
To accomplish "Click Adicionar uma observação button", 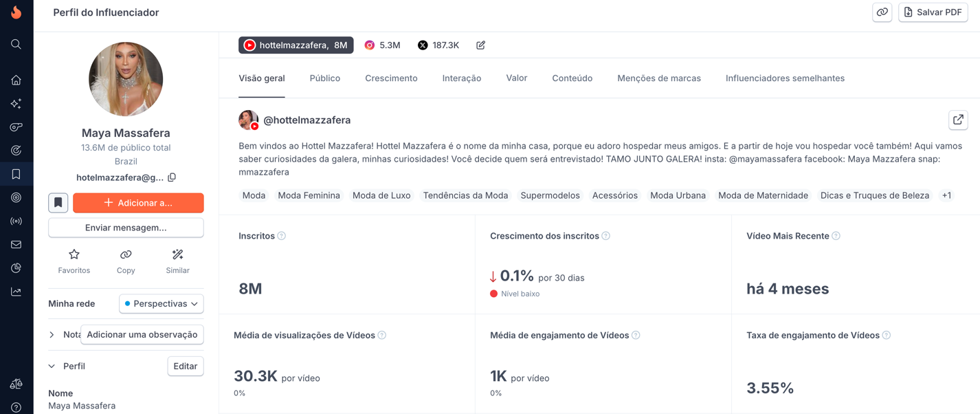I will [142, 335].
